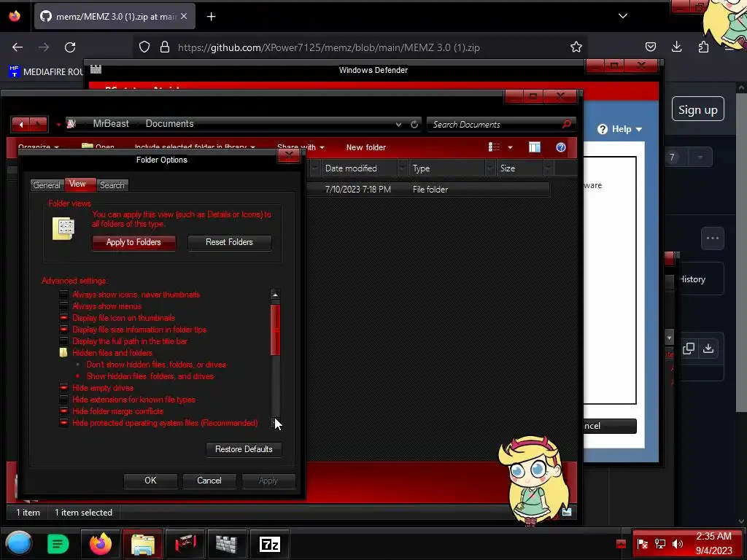Open site tracking protection shield icon
Image resolution: width=747 pixels, height=560 pixels.
click(x=144, y=47)
